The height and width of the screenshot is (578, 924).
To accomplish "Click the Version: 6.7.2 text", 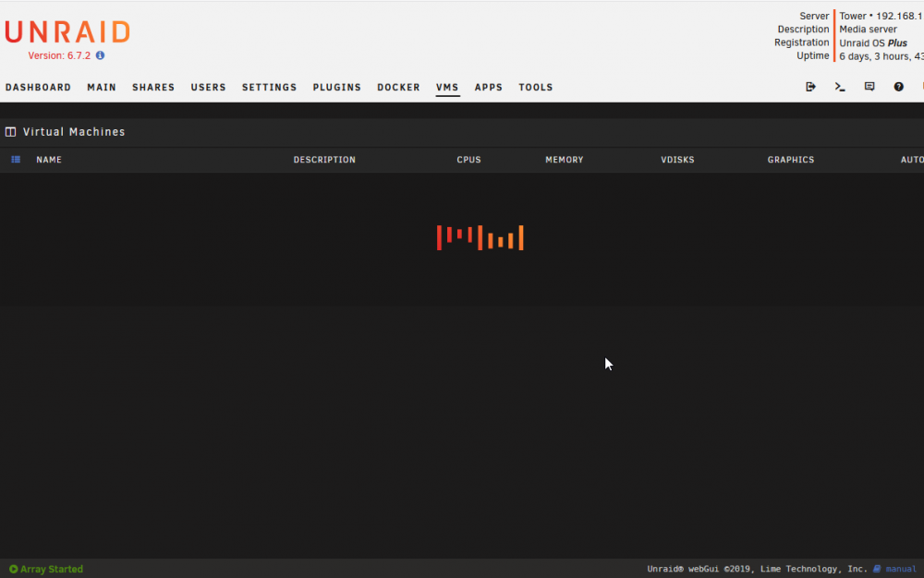I will (x=59, y=55).
